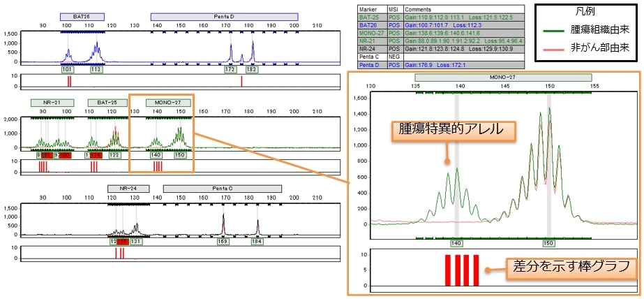Viewport: 644px width, 299px height.
Task: Select allele label 169 in Penta C
Action: click(x=223, y=242)
